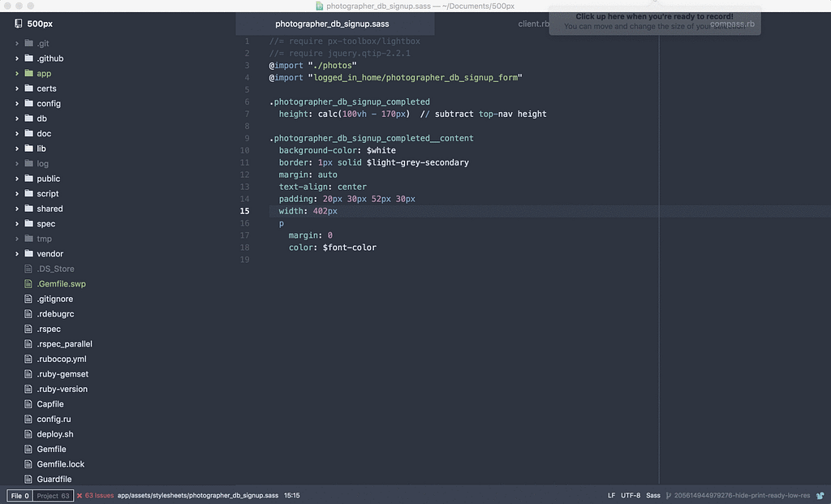
Task: Expand the tmp folder chevron
Action: pyautogui.click(x=17, y=239)
